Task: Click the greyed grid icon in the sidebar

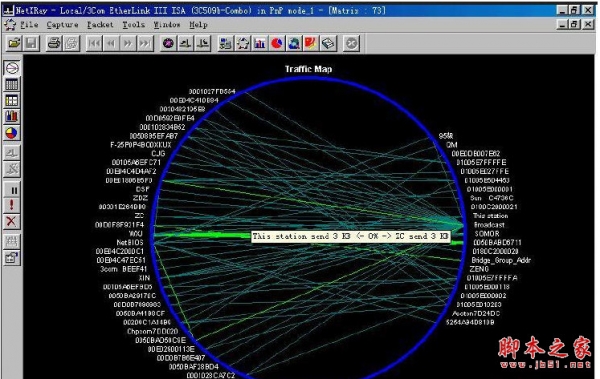Action: 12,242
